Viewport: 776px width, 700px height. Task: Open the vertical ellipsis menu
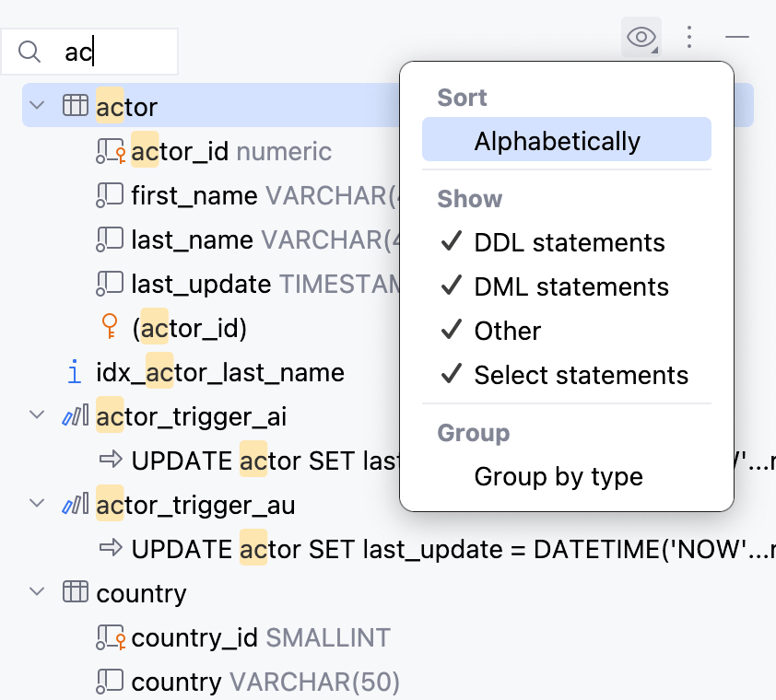click(689, 37)
